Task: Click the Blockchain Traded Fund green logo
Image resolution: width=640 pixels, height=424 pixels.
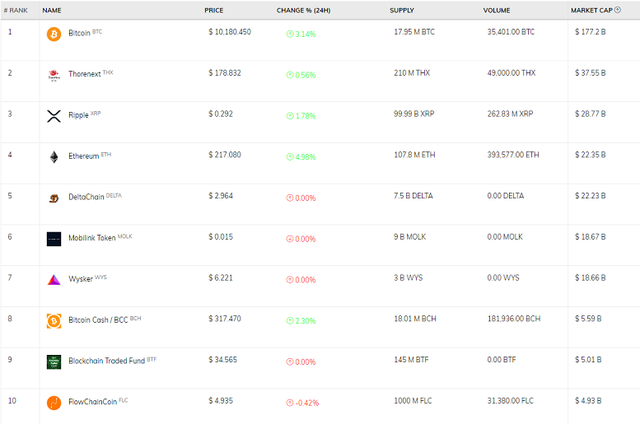Action: click(x=54, y=362)
